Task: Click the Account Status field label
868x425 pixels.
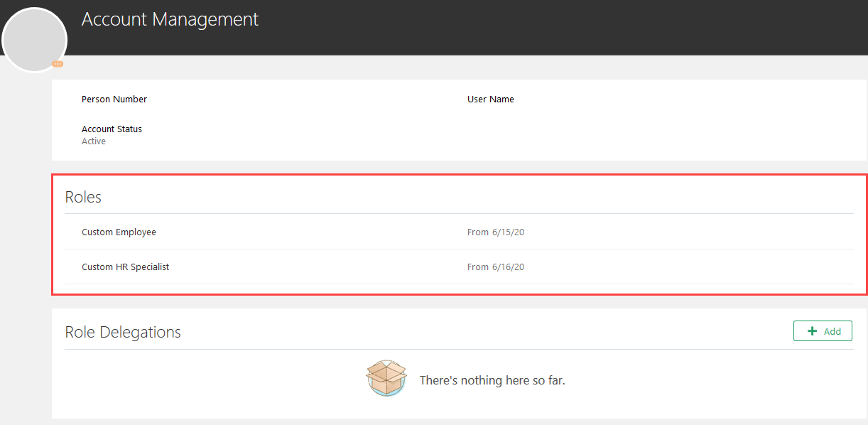Action: (x=112, y=129)
